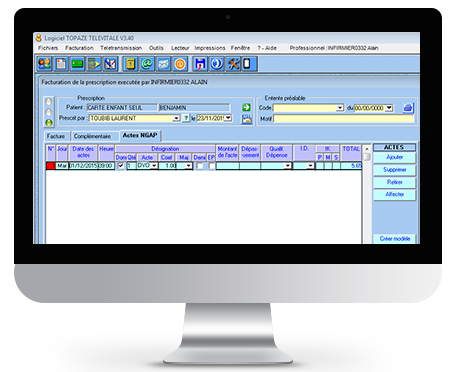This screenshot has height=372, width=451.
Task: Open the Acte DVO dropdown in row
Action: click(x=154, y=166)
